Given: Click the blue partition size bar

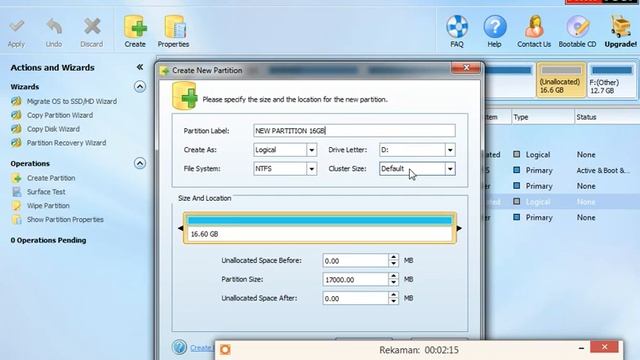Looking at the screenshot, I should [320, 221].
